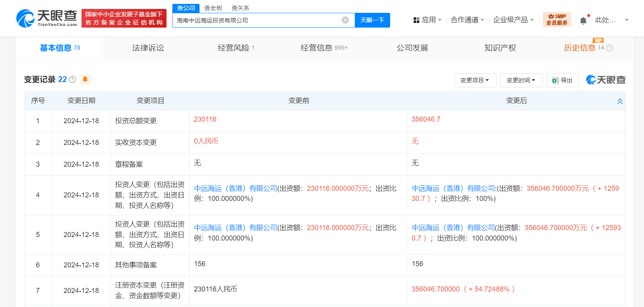Click 356046.700000 (+54.72488%) value

pos(463,289)
